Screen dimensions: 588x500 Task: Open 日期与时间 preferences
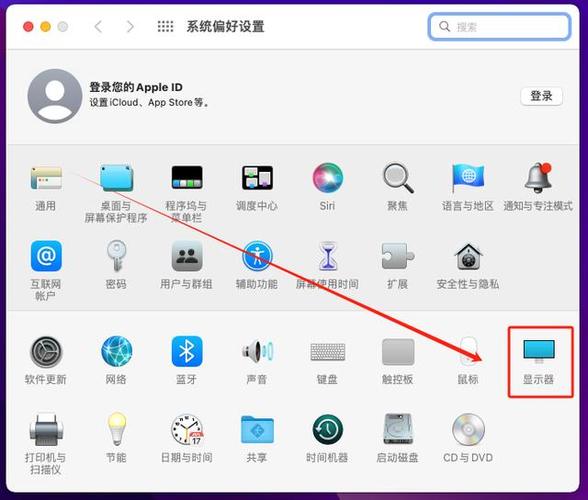tap(187, 429)
